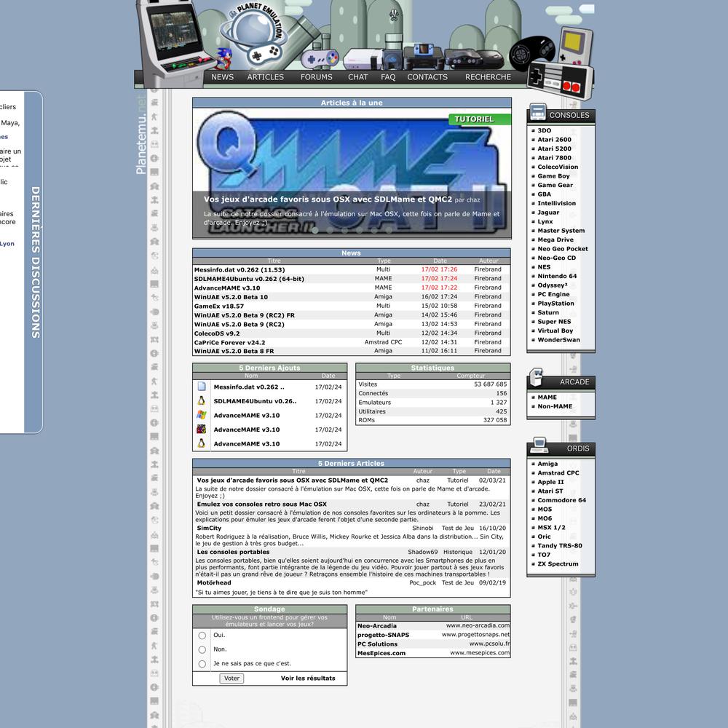Viewport: 728px width, 728px height.
Task: Open GameEx v18.57 news item
Action: [218, 306]
